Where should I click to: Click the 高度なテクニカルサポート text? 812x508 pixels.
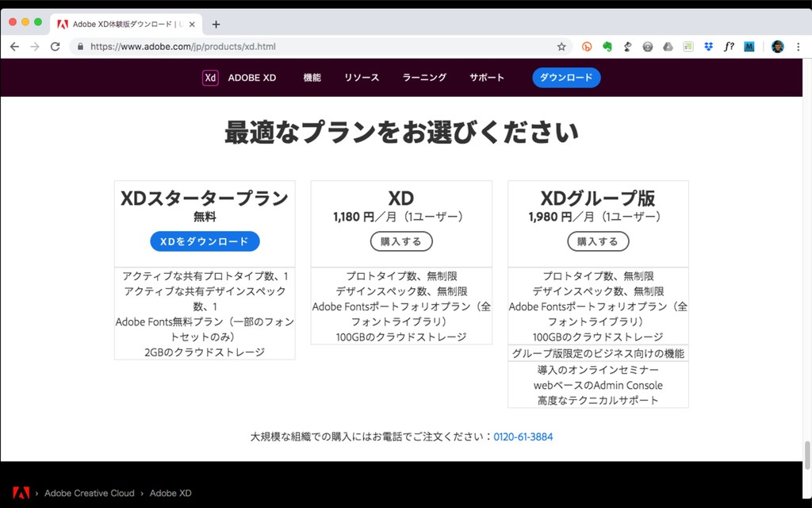click(x=598, y=400)
